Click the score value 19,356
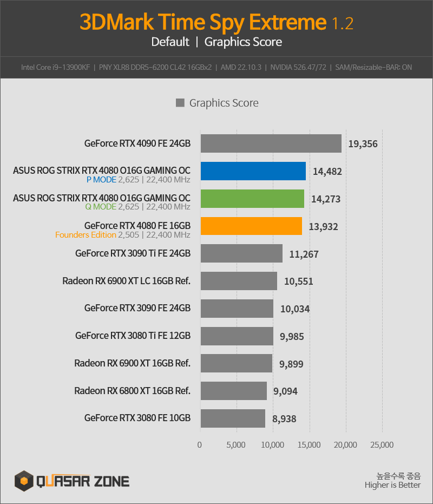Image resolution: width=433 pixels, height=504 pixels. pyautogui.click(x=363, y=143)
